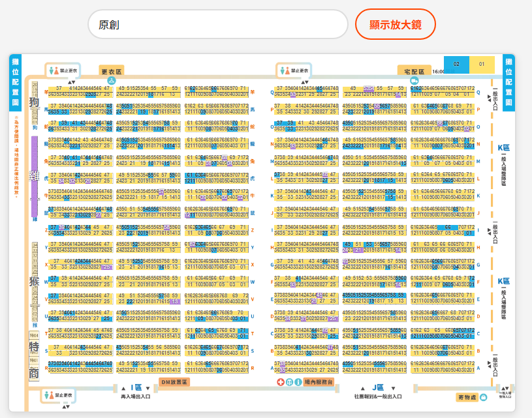Select the 場內服務台 label
Viewport: 532px width, 418px height.
(319, 382)
